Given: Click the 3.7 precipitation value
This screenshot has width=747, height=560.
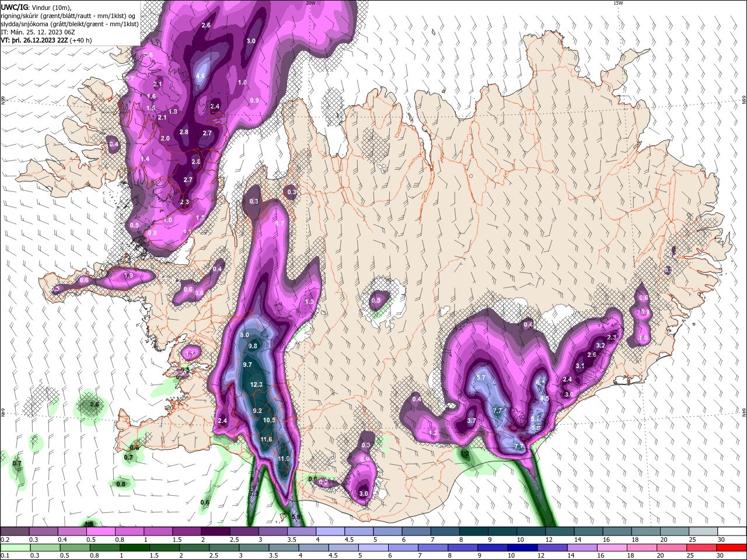Looking at the screenshot, I should click(472, 421).
